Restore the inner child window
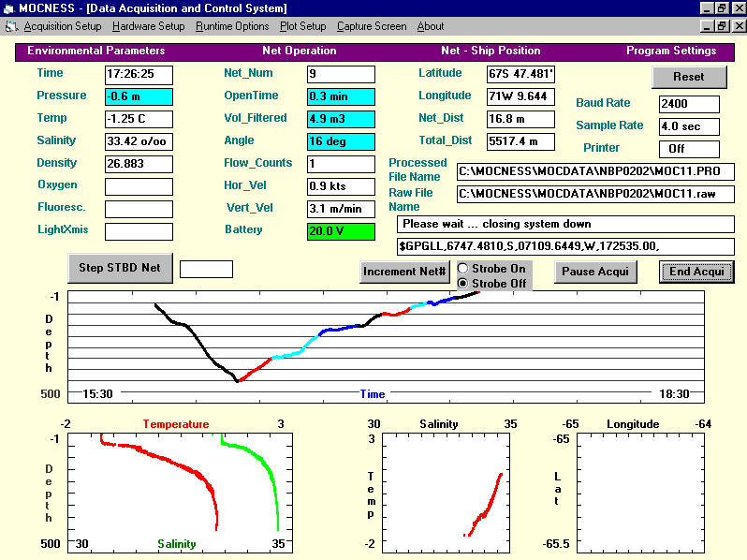 722,26
